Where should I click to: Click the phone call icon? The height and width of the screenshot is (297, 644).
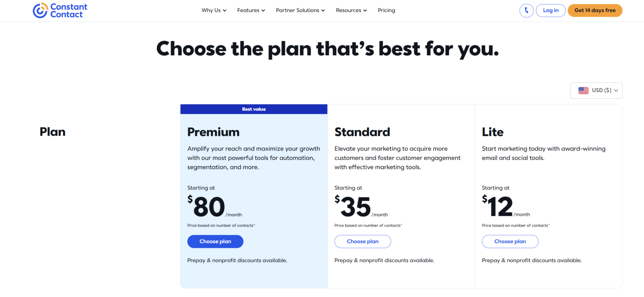(527, 10)
